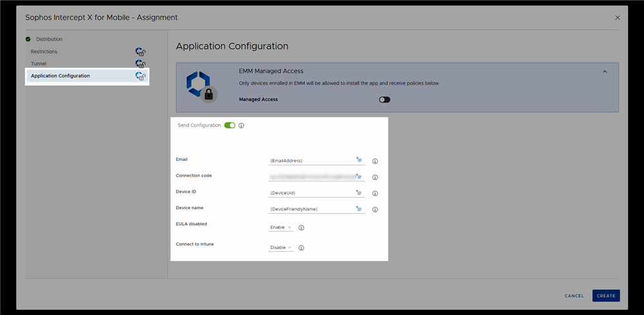Go to the Restrictions section
The image size is (644, 315).
point(44,52)
